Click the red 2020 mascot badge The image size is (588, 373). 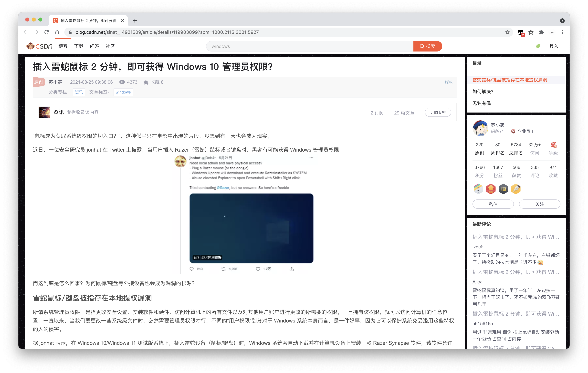491,189
